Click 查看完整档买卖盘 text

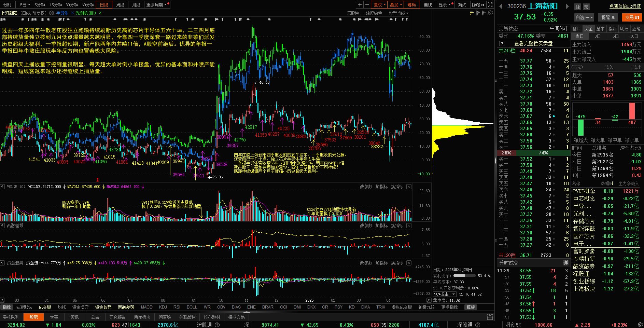click(x=533, y=44)
